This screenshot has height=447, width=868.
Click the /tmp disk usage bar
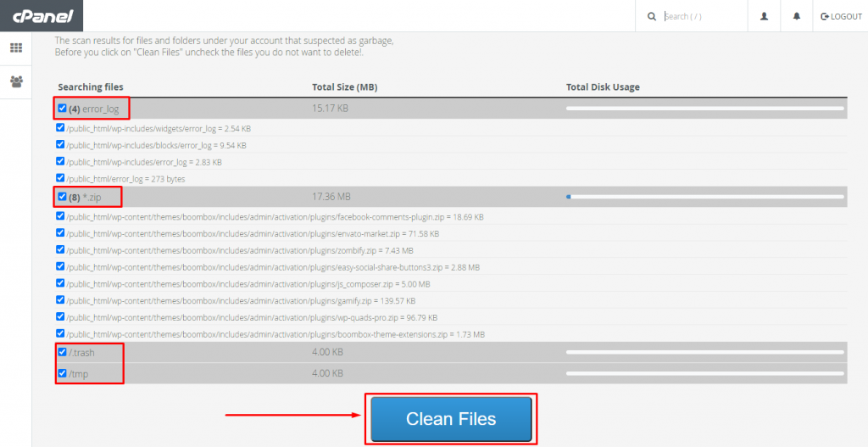coord(704,373)
